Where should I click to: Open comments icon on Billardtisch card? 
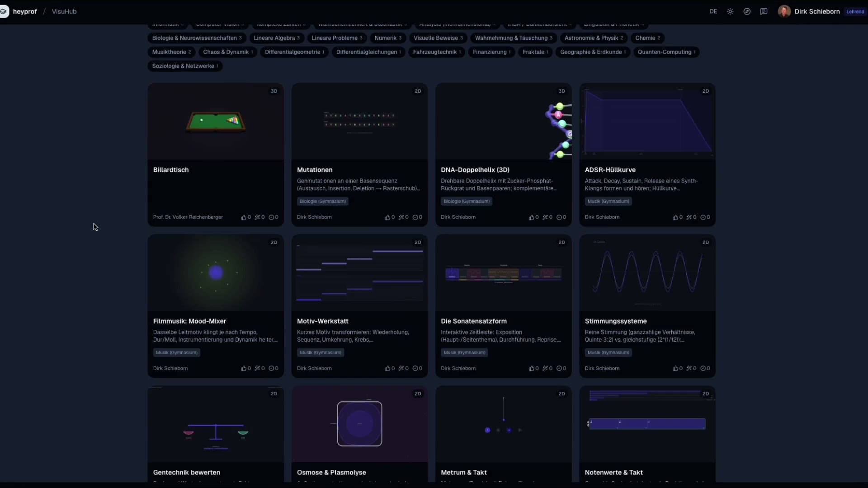(x=271, y=217)
